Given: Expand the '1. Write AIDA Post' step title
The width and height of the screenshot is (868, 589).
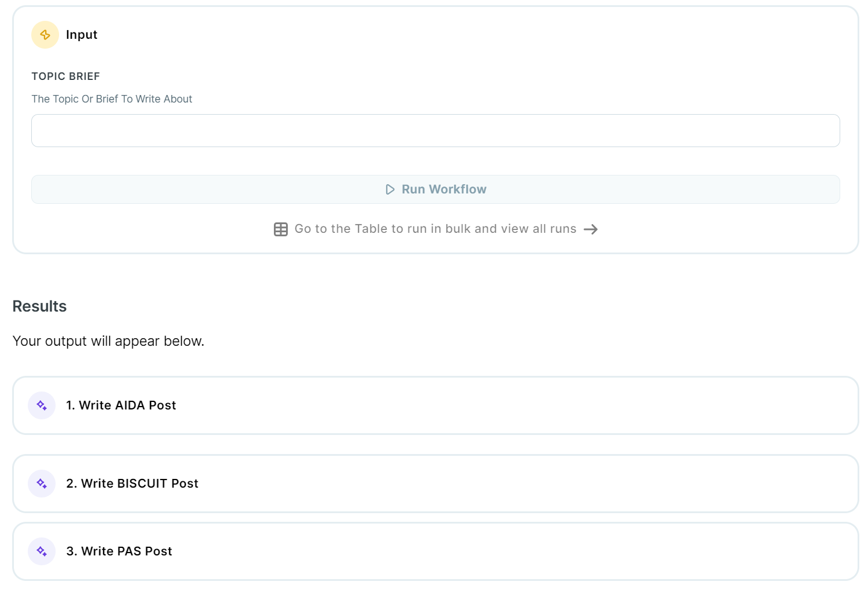Looking at the screenshot, I should click(121, 405).
